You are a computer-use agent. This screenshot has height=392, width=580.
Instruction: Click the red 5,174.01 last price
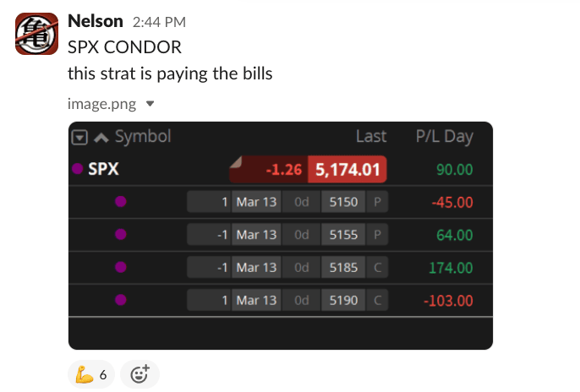[347, 169]
